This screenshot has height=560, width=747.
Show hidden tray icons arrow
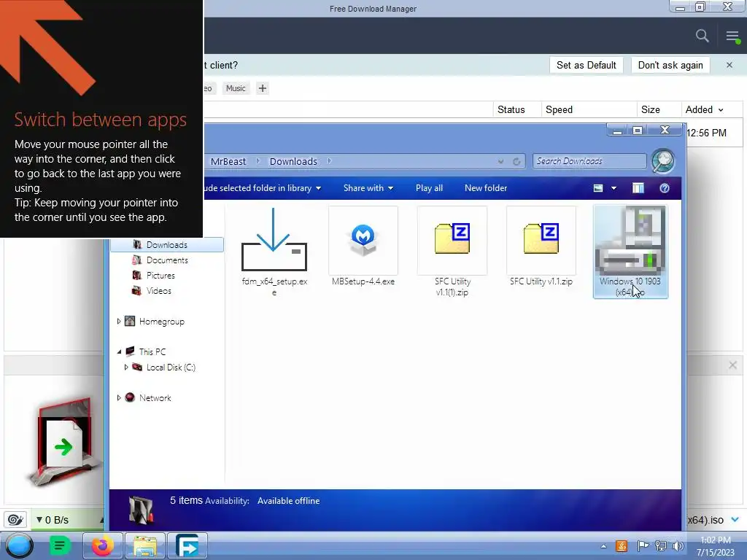[x=603, y=546]
